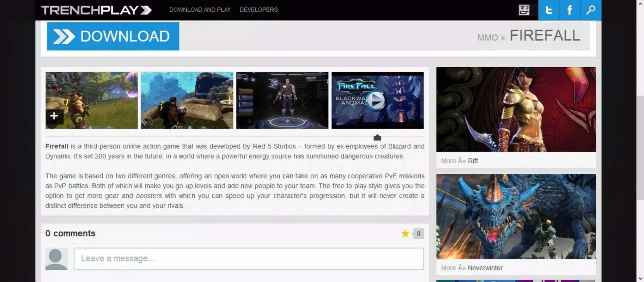
Task: Click the 0 comments heading
Action: click(70, 233)
